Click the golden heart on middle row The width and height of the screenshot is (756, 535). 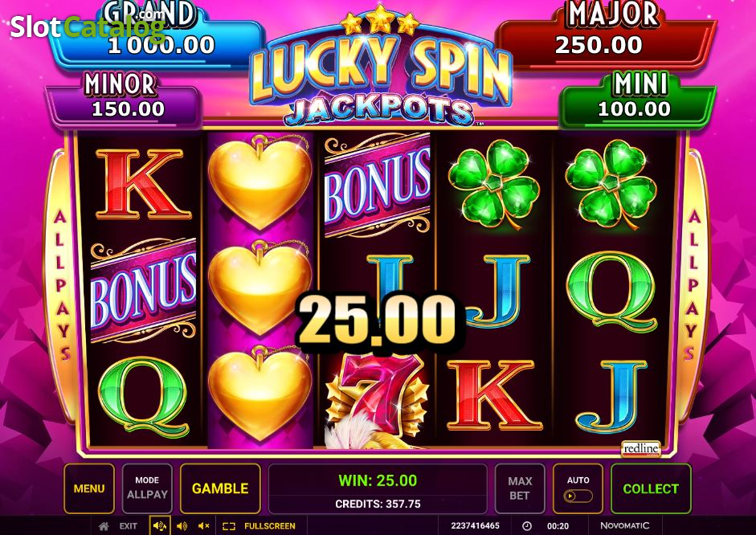259,288
